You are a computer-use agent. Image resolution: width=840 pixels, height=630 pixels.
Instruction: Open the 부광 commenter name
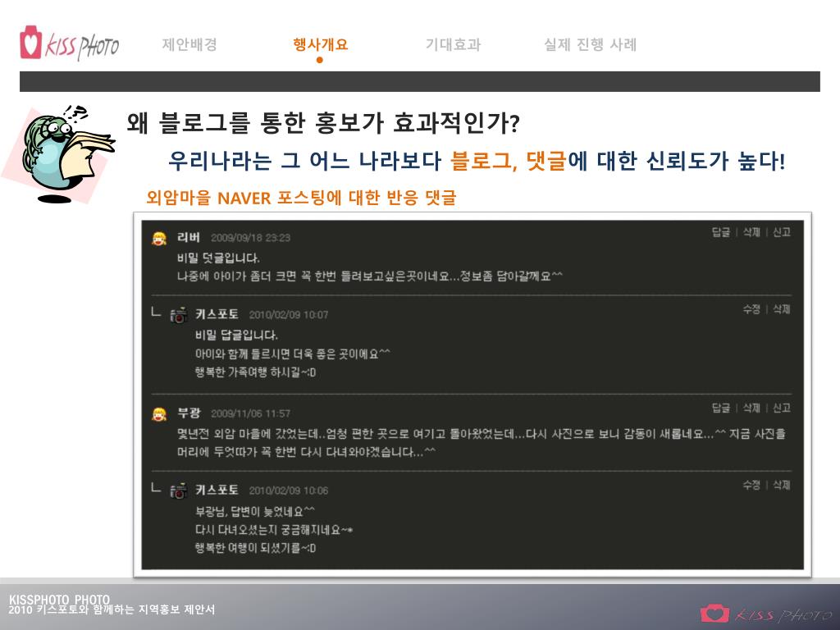coord(189,413)
